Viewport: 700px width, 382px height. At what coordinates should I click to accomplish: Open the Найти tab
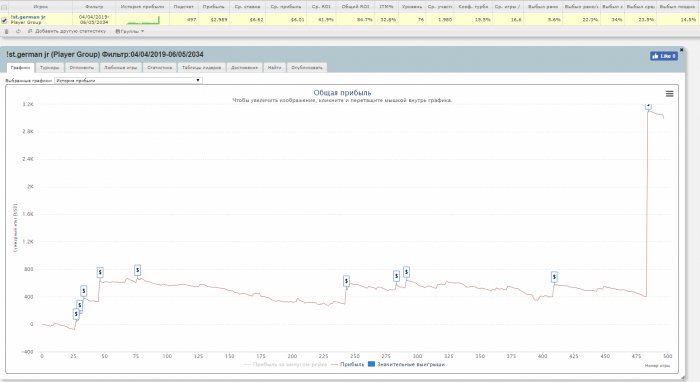(x=275, y=67)
